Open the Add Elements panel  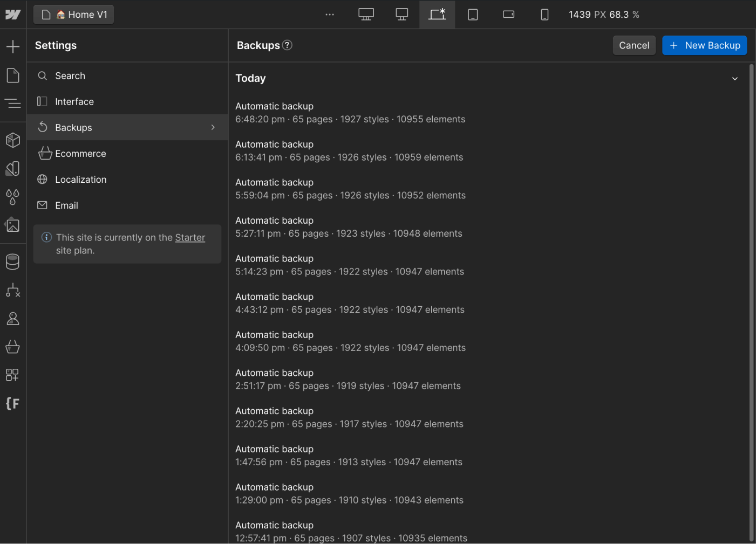point(12,46)
